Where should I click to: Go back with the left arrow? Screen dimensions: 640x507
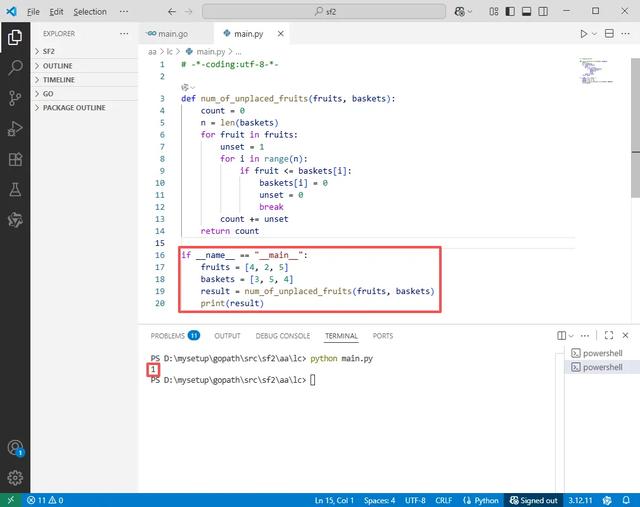(172, 11)
